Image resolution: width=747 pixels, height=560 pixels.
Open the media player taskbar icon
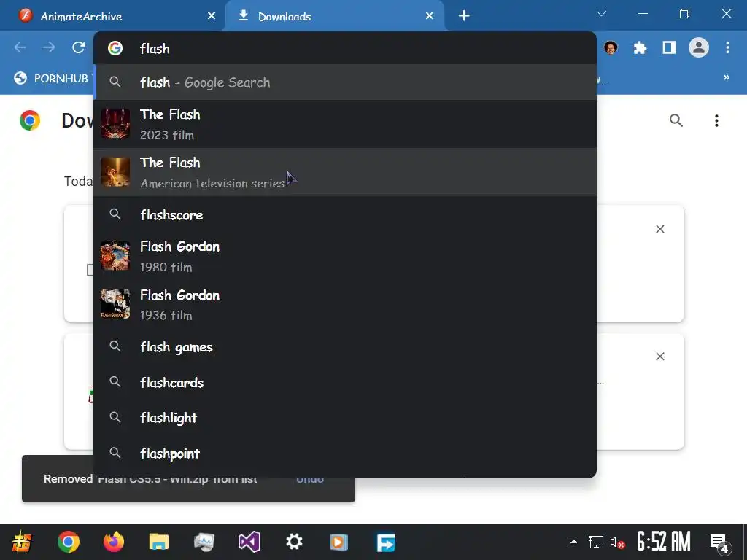click(x=338, y=542)
